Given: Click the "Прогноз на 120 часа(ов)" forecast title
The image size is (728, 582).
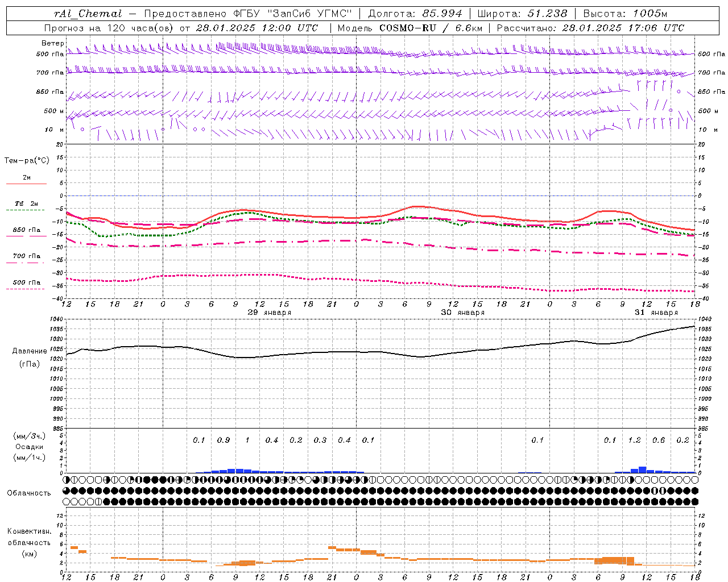Looking at the screenshot, I should pyautogui.click(x=109, y=28).
